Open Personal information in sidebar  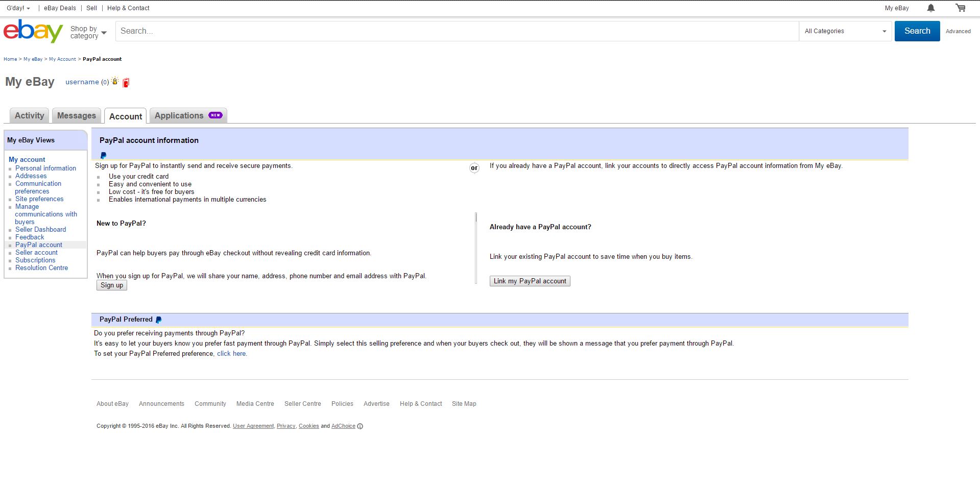[x=45, y=168]
